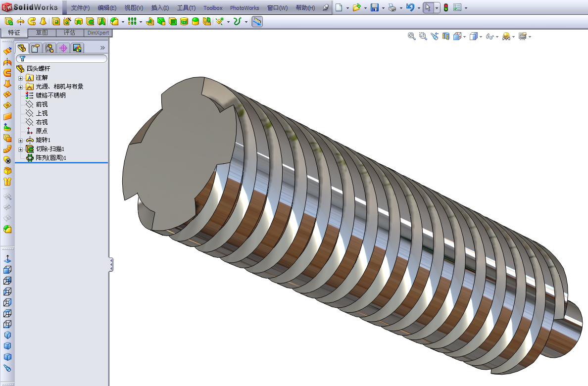Open dropdown arrow next to Select cursor
Image resolution: width=588 pixels, height=386 pixels.
tap(437, 8)
